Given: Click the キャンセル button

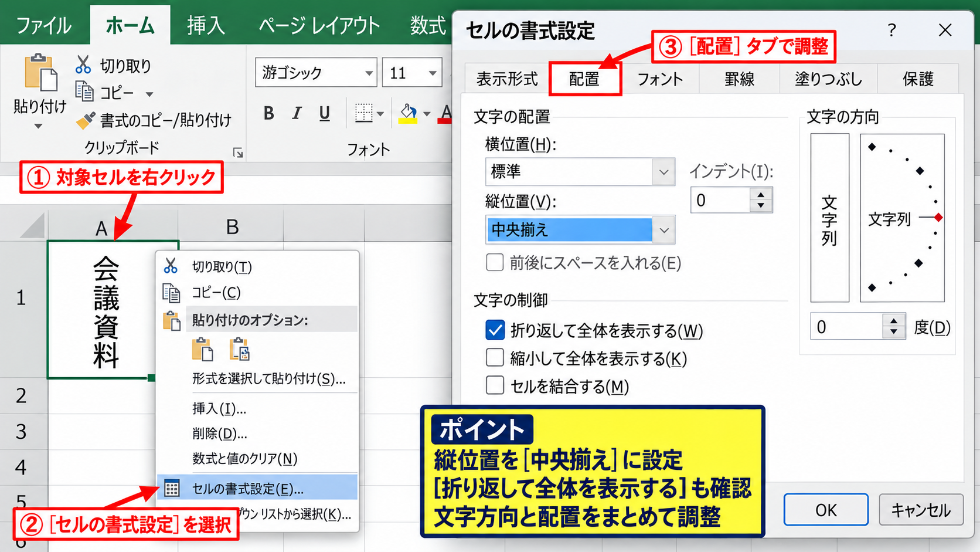Looking at the screenshot, I should point(921,510).
